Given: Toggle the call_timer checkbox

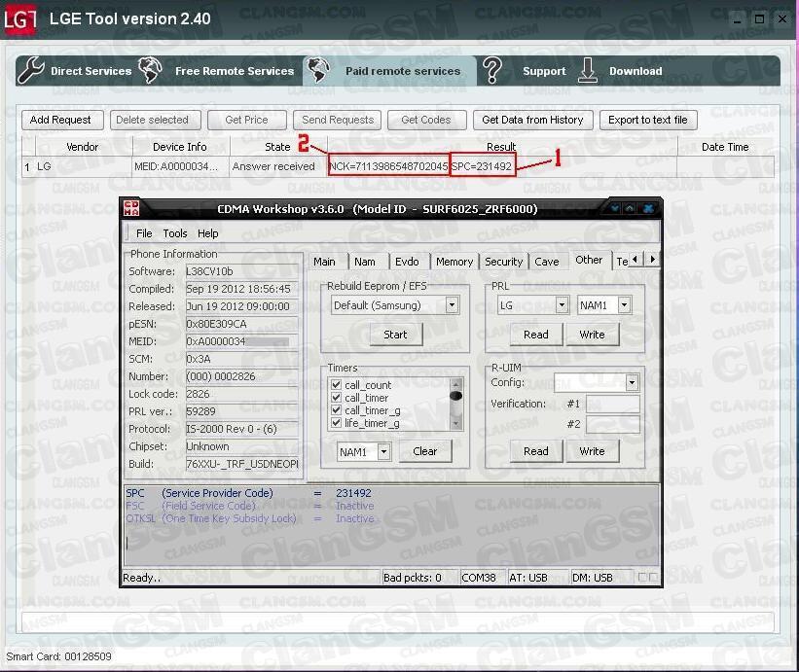Looking at the screenshot, I should click(x=337, y=398).
